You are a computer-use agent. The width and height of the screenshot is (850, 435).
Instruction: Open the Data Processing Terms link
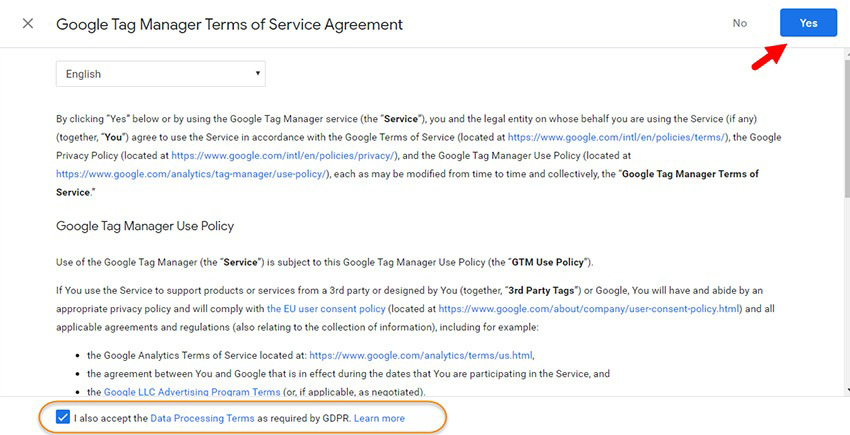(x=202, y=418)
